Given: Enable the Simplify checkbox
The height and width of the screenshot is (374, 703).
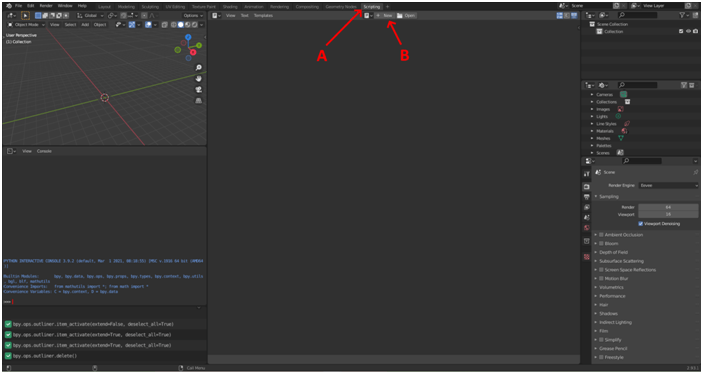Looking at the screenshot, I should 601,340.
